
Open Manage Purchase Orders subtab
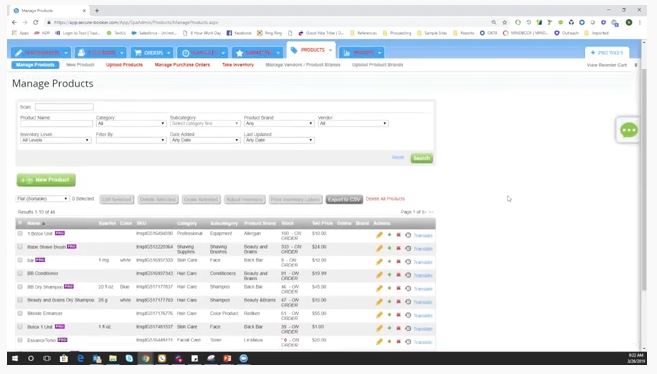pyautogui.click(x=182, y=65)
